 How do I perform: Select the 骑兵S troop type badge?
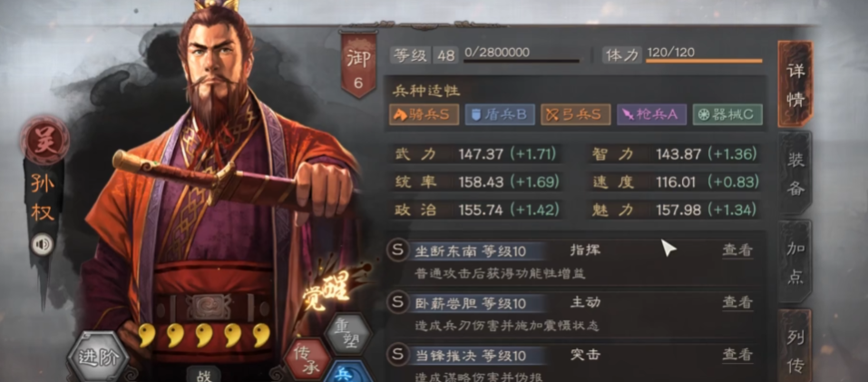coord(424,114)
